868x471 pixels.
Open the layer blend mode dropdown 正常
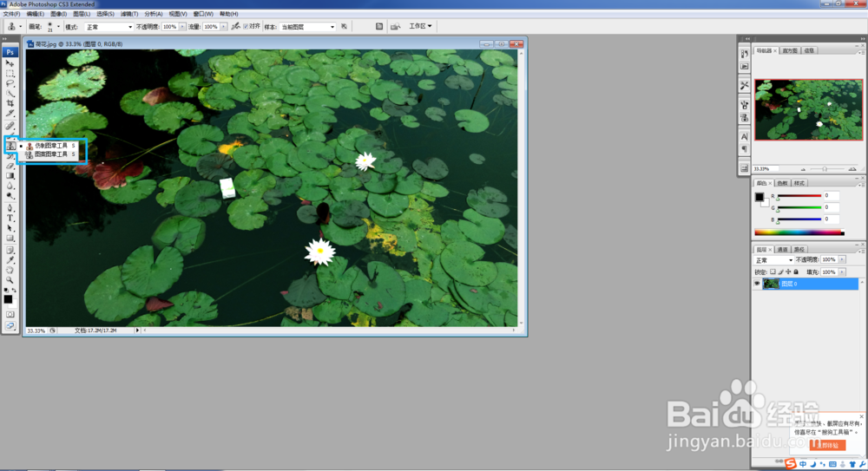[x=774, y=260]
